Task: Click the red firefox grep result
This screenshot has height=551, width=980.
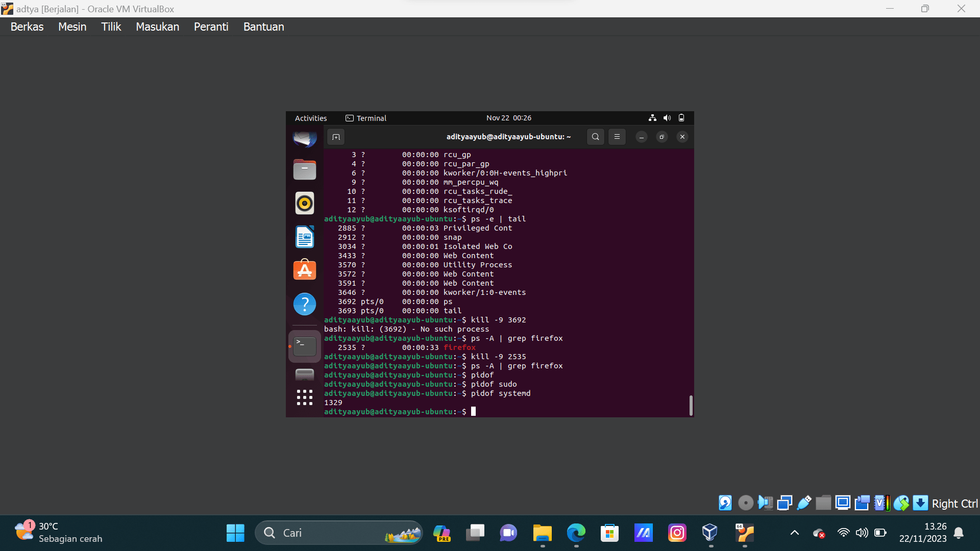Action: pos(459,347)
